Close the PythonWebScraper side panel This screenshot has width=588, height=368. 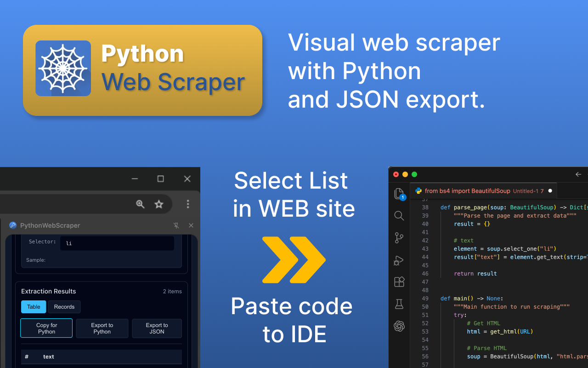coord(191,225)
